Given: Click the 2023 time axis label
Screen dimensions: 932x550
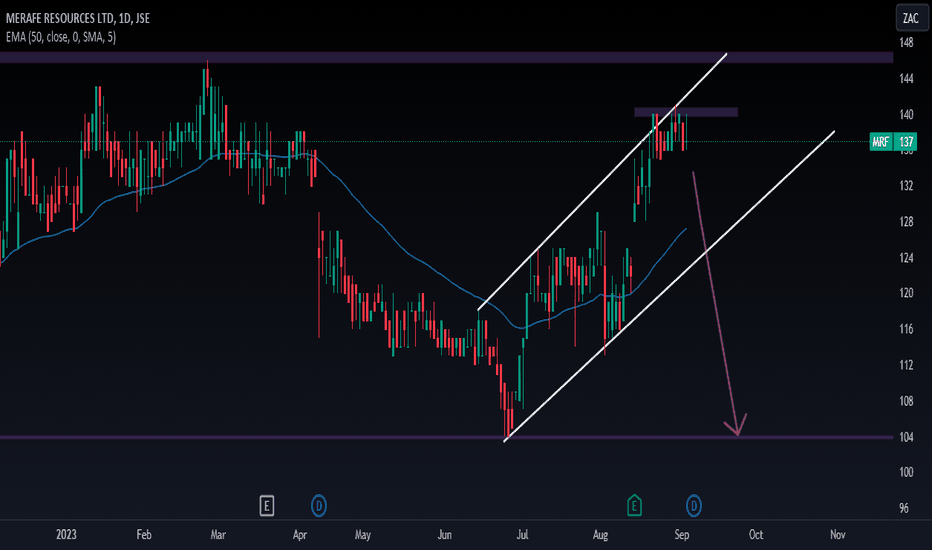Looking at the screenshot, I should coord(66,534).
